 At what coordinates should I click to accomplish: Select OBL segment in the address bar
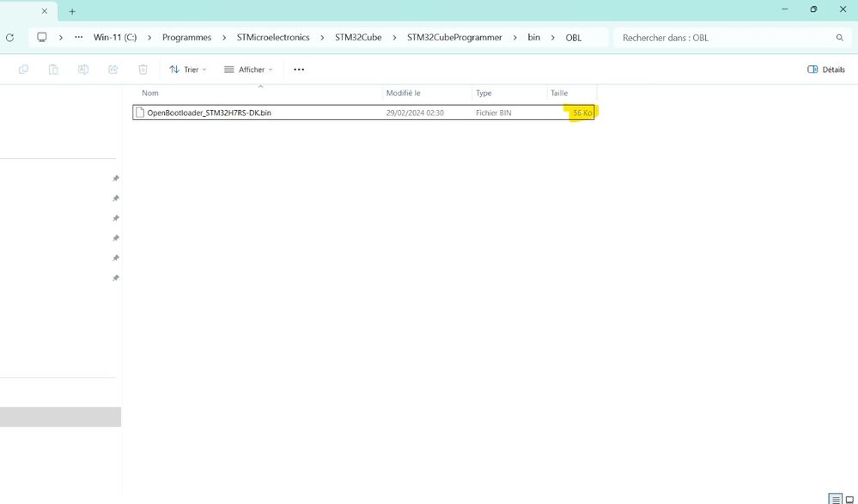point(574,38)
